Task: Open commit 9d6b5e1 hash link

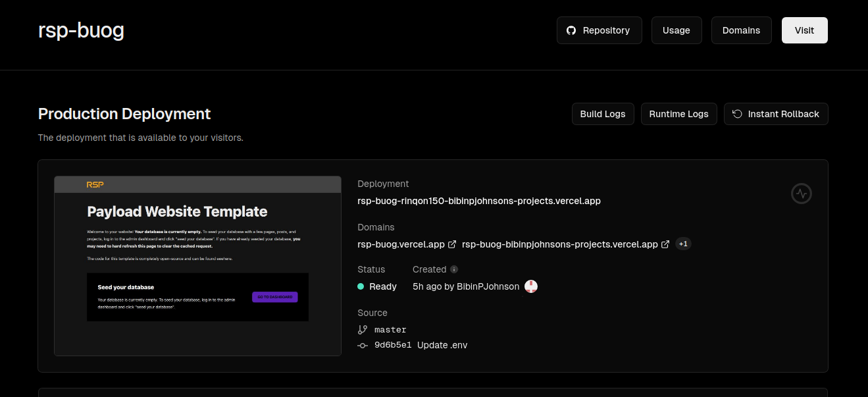Action: click(393, 345)
